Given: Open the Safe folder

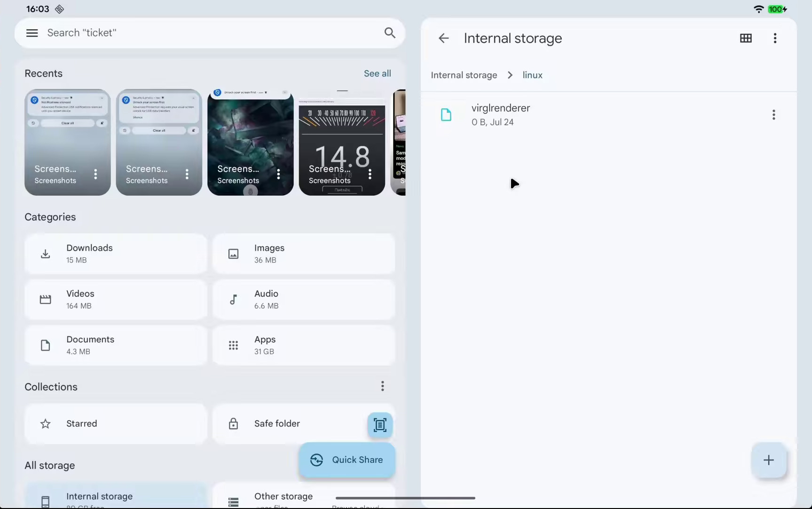Looking at the screenshot, I should click(287, 423).
